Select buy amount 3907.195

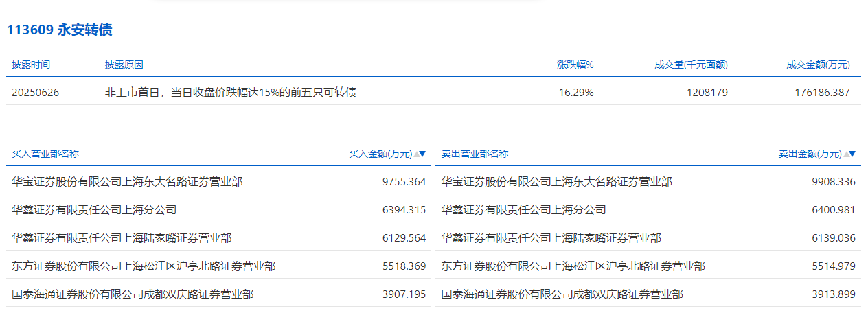(404, 294)
